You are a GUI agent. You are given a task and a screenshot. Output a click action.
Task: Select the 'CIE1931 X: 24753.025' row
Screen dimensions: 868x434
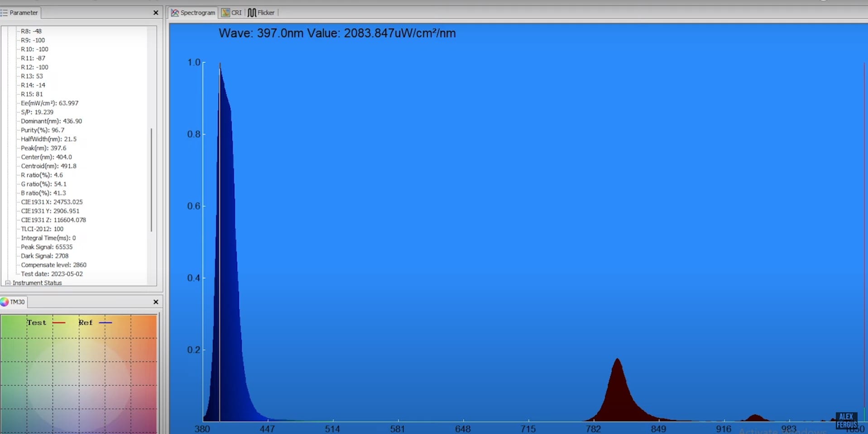click(x=52, y=202)
